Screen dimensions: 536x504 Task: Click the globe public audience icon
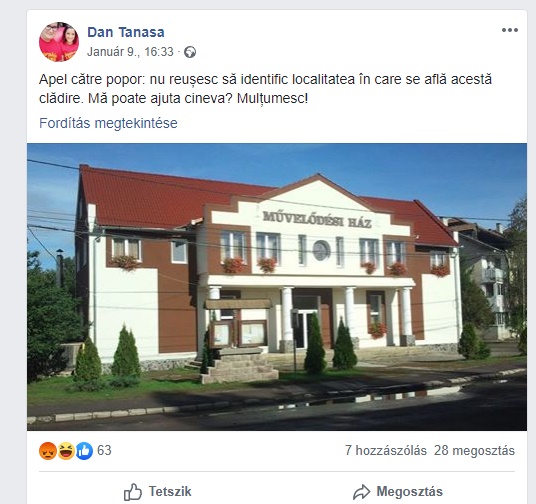[190, 52]
